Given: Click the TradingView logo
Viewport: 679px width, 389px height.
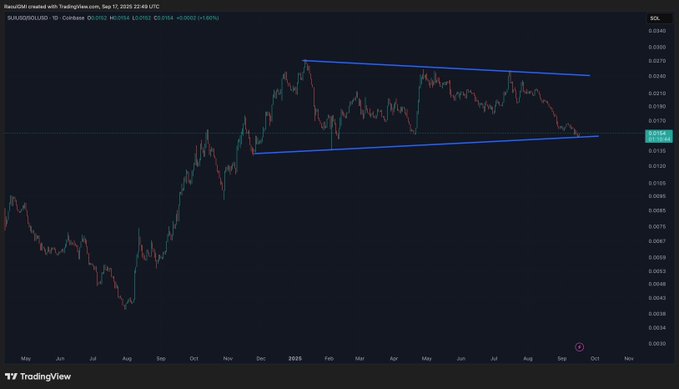Looking at the screenshot, I should pyautogui.click(x=38, y=376).
